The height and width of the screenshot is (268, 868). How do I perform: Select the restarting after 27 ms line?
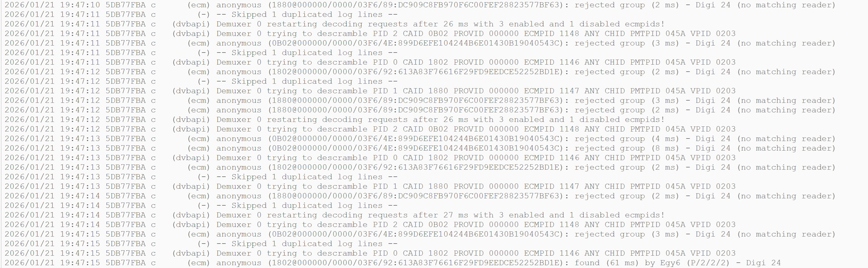[x=335, y=215]
